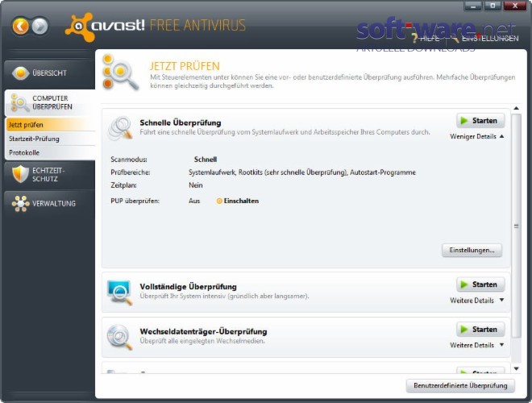The width and height of the screenshot is (532, 403).
Task: Go back with the orange back arrow
Action: pyautogui.click(x=20, y=26)
